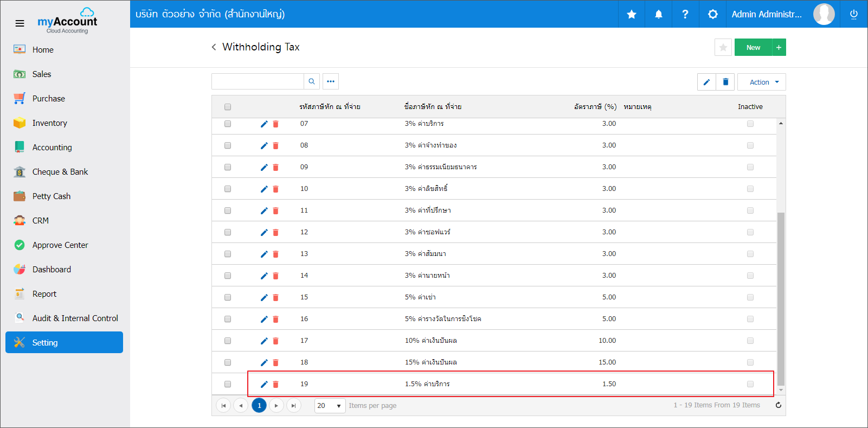Image resolution: width=868 pixels, height=428 pixels.
Task: Select the checkbox for row 07
Action: click(x=228, y=124)
